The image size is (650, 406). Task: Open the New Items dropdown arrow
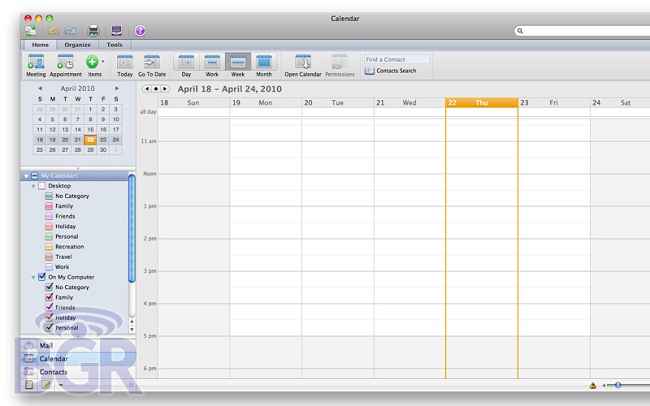102,62
